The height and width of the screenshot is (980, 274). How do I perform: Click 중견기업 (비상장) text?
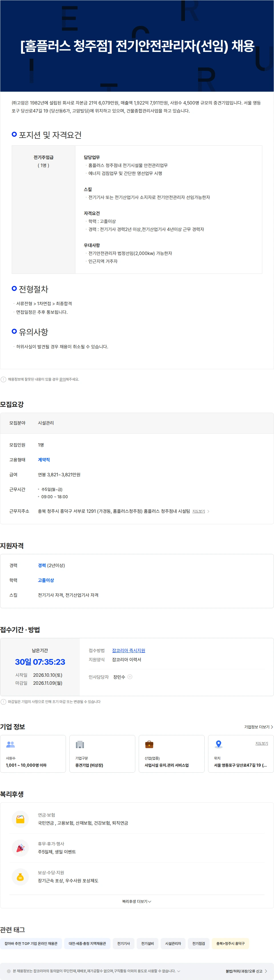point(89,765)
